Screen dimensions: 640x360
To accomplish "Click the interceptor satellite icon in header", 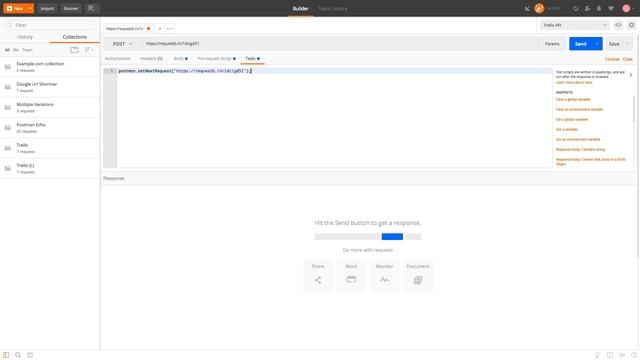I will (527, 9).
